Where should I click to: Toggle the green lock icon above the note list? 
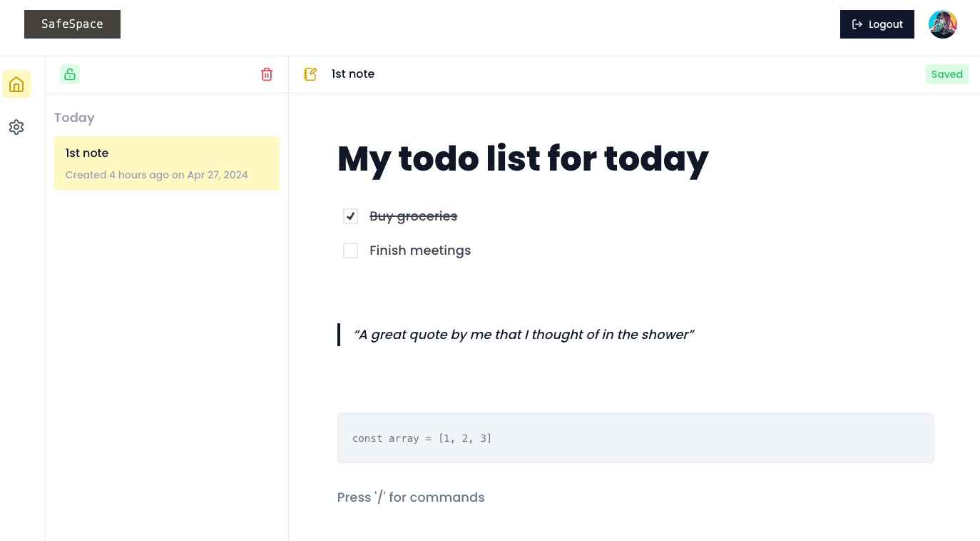click(70, 74)
